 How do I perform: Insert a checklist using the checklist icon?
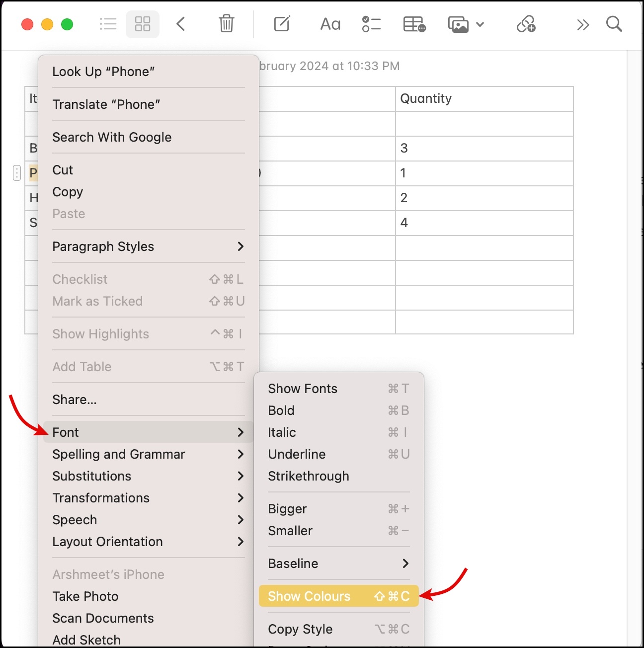(x=371, y=23)
